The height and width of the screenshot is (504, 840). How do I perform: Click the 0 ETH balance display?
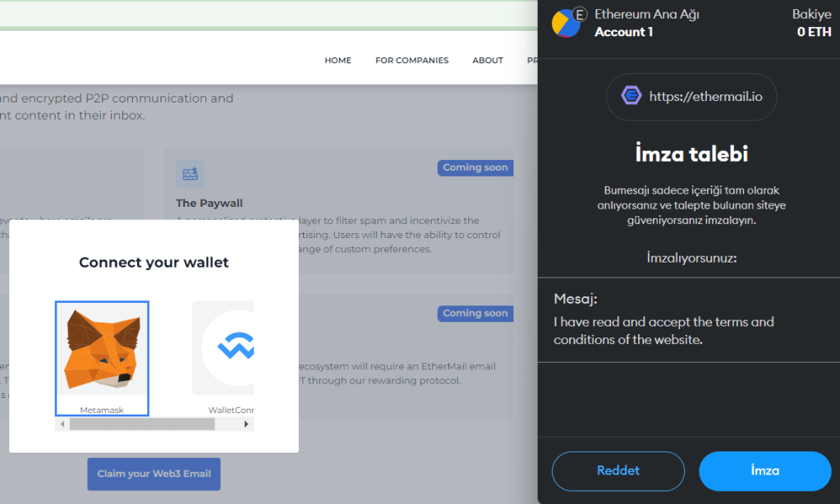[x=814, y=32]
